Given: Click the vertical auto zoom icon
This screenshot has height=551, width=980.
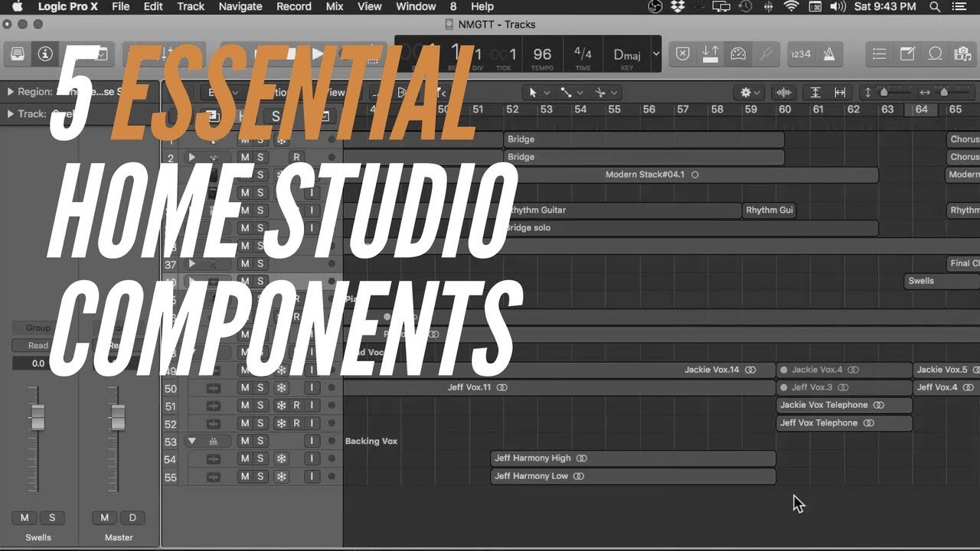Looking at the screenshot, I should [815, 92].
